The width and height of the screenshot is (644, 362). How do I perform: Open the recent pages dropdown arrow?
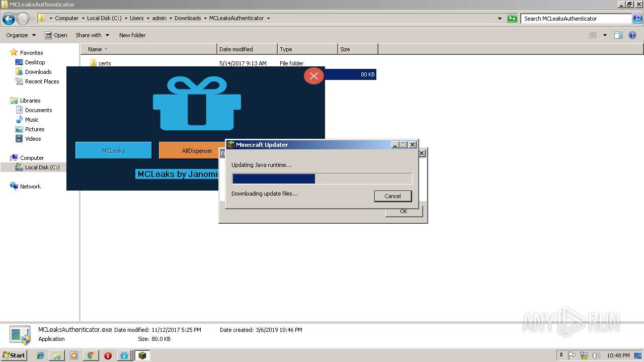coord(32,19)
